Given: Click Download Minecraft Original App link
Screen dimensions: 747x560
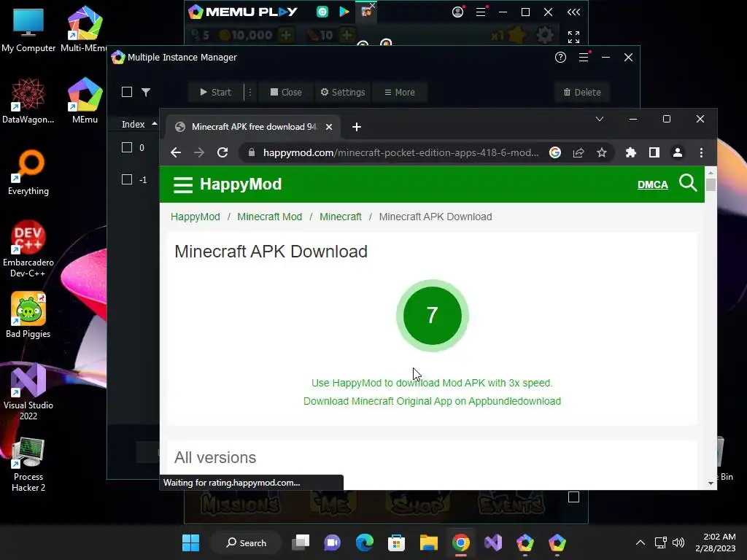Looking at the screenshot, I should pyautogui.click(x=432, y=401).
